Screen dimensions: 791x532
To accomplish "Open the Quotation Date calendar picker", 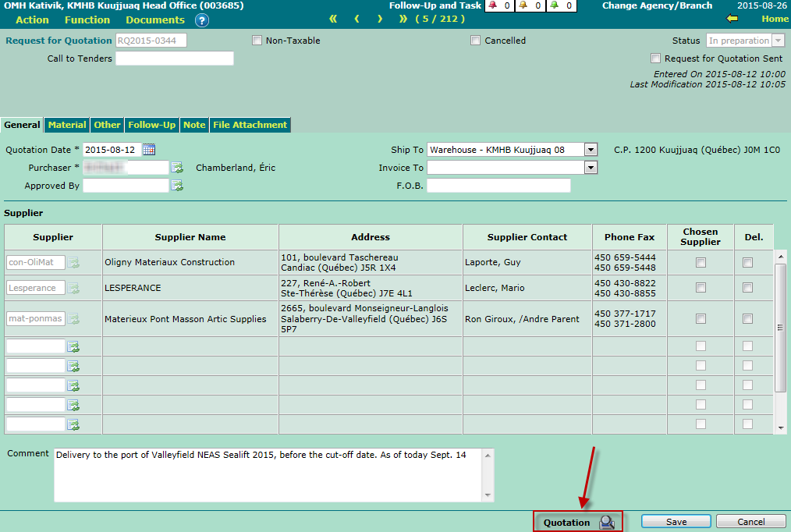I will click(149, 149).
